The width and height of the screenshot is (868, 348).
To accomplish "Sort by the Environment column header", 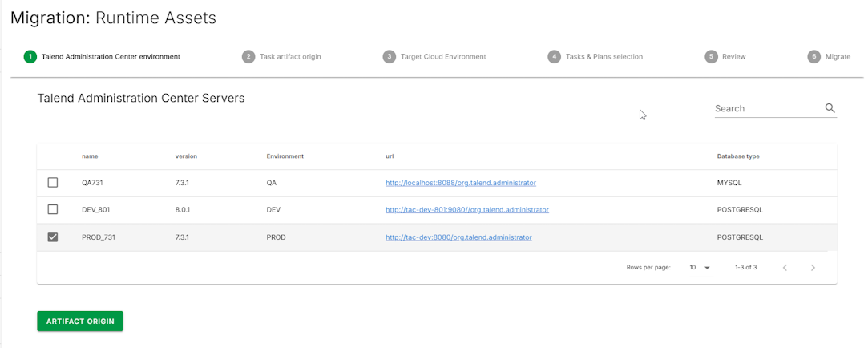I will point(285,156).
